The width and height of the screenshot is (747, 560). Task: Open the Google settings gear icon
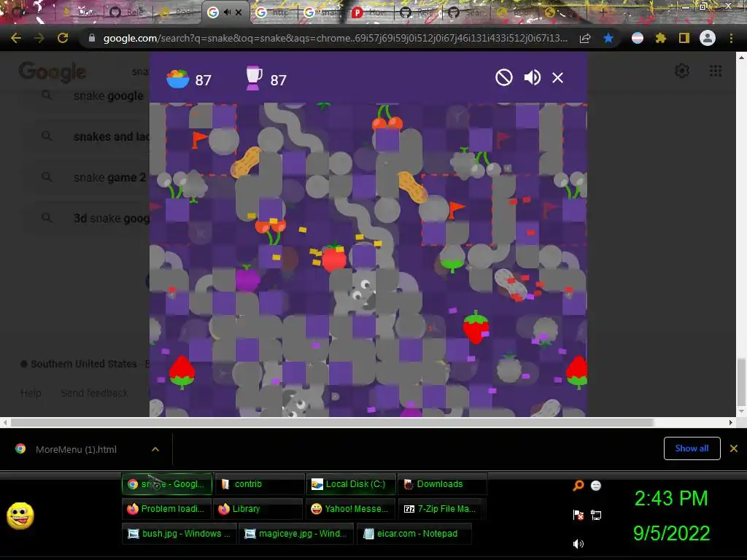click(682, 71)
